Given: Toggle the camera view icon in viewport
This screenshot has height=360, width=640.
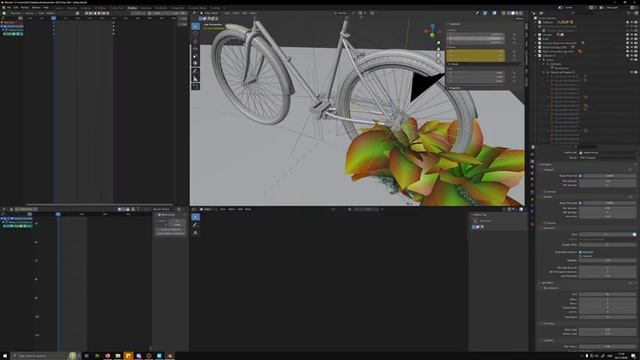Looking at the screenshot, I should click(438, 56).
